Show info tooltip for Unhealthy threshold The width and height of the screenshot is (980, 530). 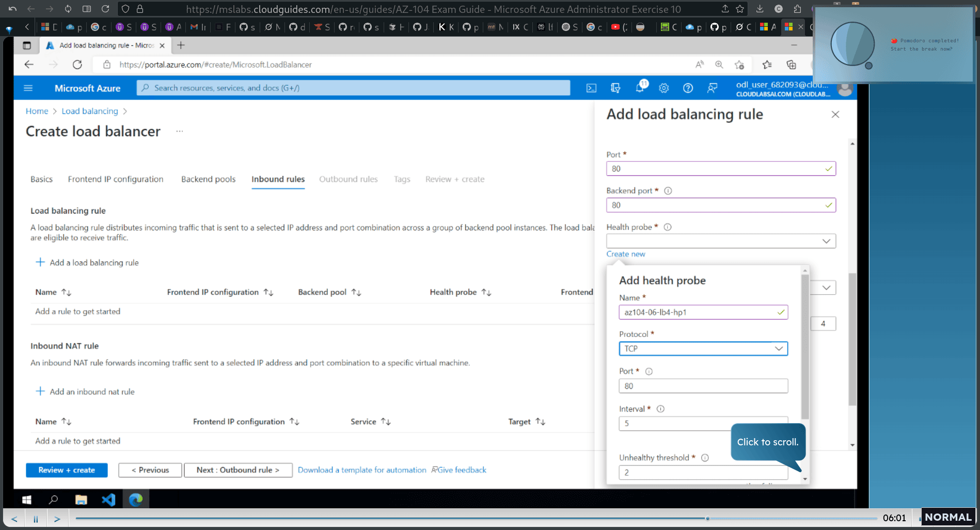pos(705,458)
